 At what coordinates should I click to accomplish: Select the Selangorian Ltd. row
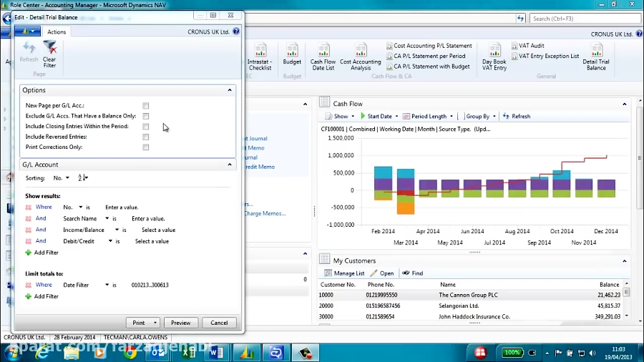(469, 305)
